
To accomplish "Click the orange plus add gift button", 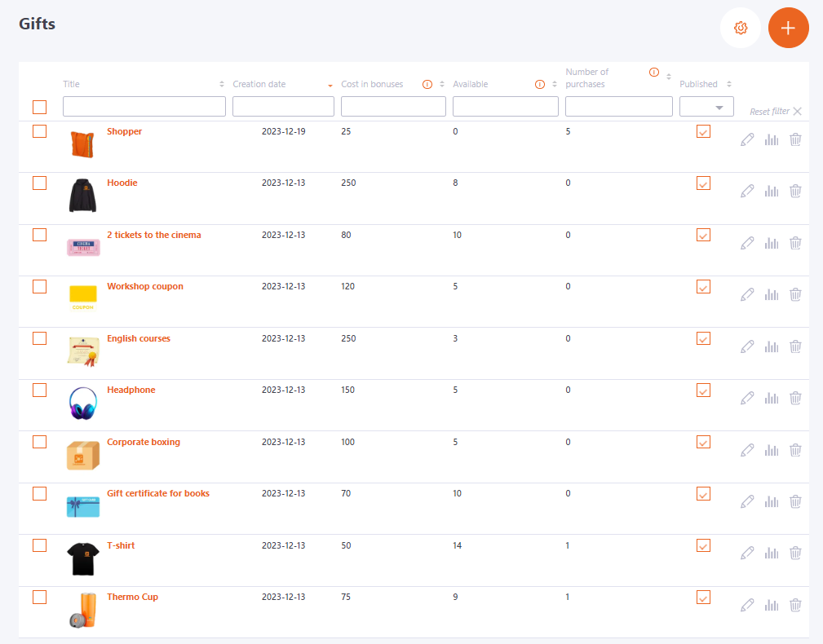I will tap(788, 28).
